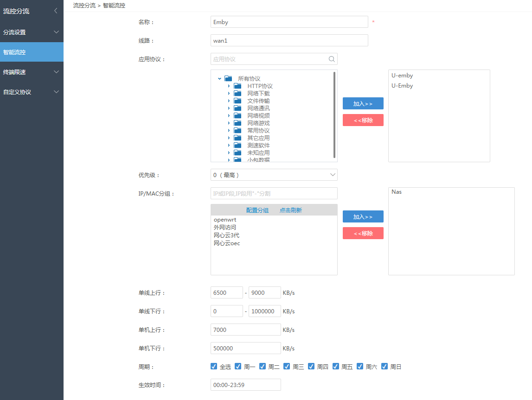Click the HTTP协议 folder icon
This screenshot has height=400, width=532.
click(x=237, y=86)
